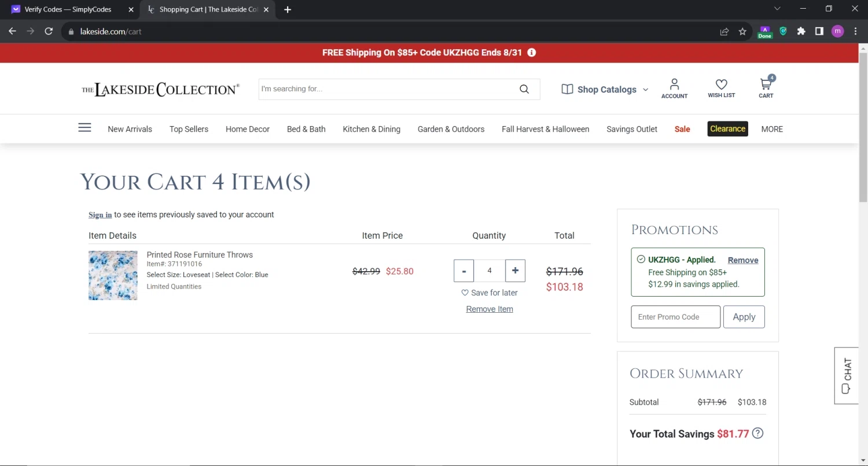
Task: Open Fall Harvest & Halloween menu
Action: tap(545, 129)
